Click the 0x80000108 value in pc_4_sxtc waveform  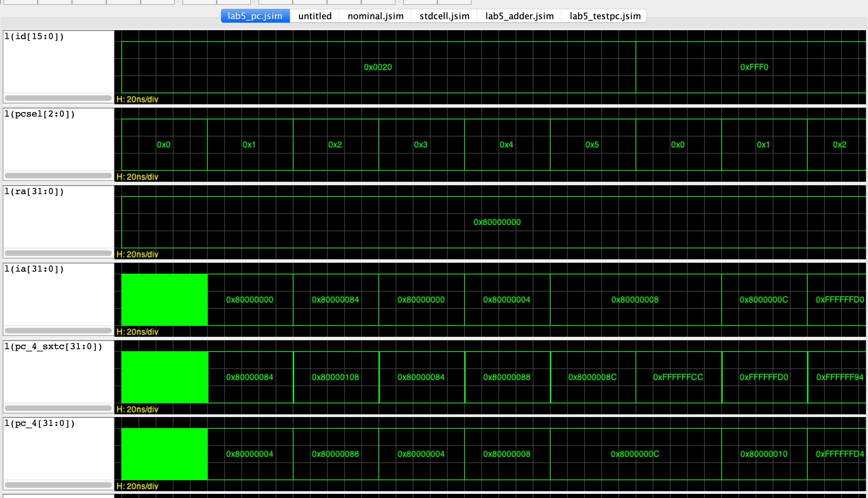[335, 377]
